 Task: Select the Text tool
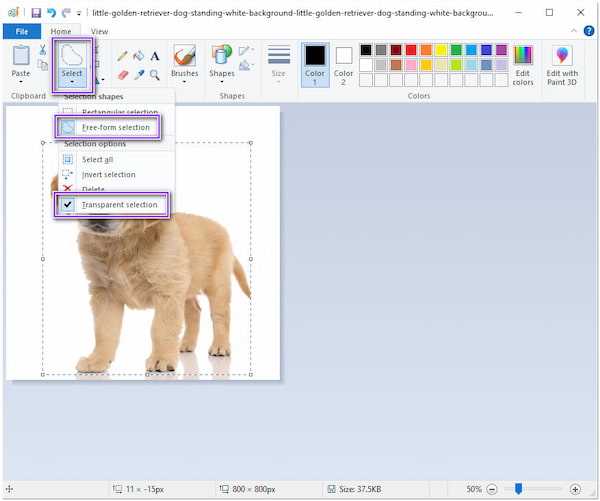155,56
